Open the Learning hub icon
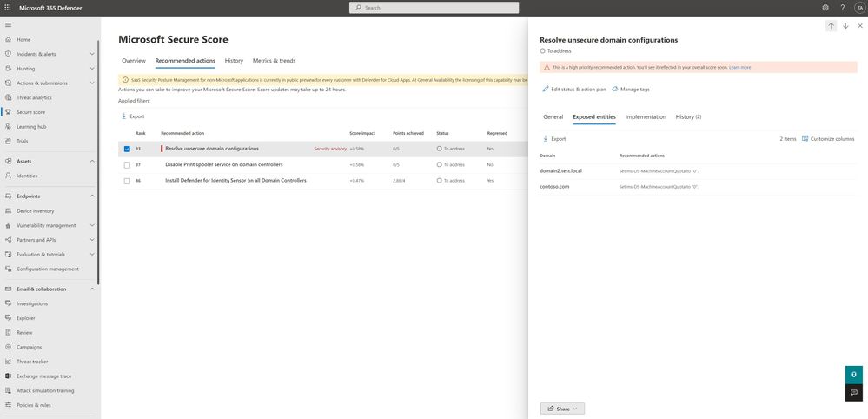 click(x=8, y=127)
